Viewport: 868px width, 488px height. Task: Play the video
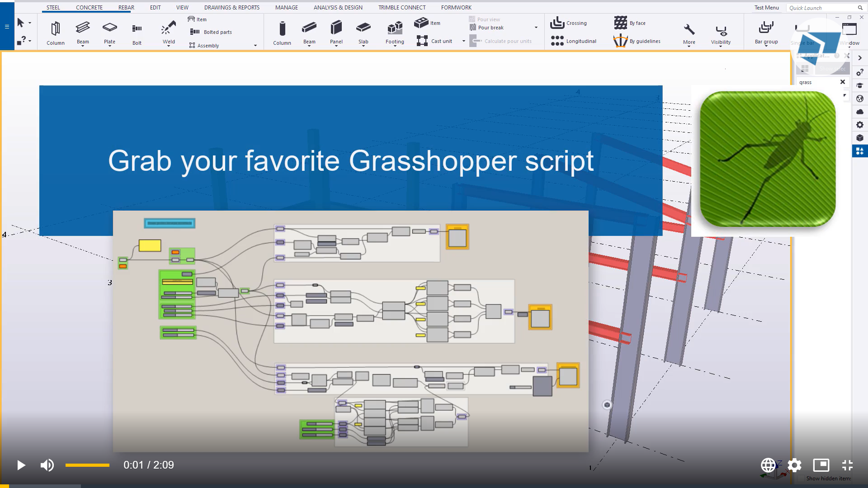tap(21, 465)
